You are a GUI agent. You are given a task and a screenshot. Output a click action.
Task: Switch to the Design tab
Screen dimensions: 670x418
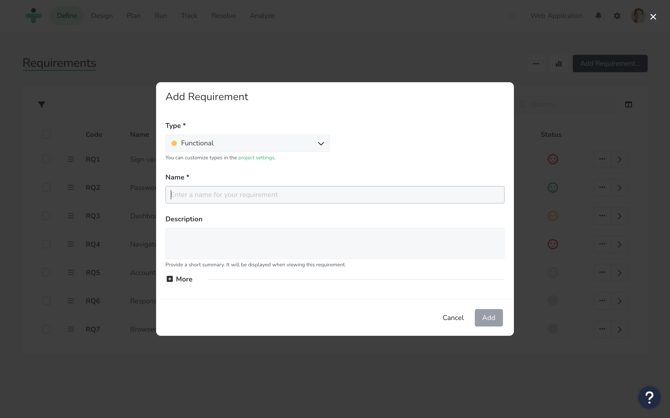tap(102, 16)
